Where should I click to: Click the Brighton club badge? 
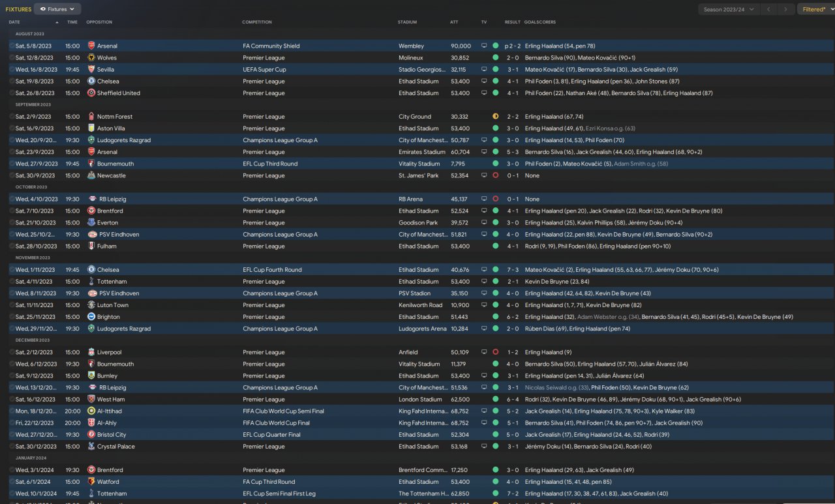pyautogui.click(x=91, y=317)
